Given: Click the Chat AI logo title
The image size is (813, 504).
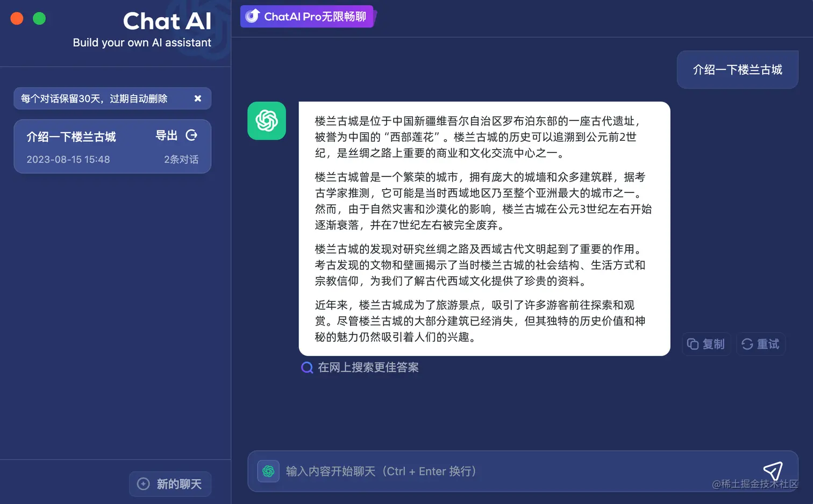Looking at the screenshot, I should [x=167, y=21].
